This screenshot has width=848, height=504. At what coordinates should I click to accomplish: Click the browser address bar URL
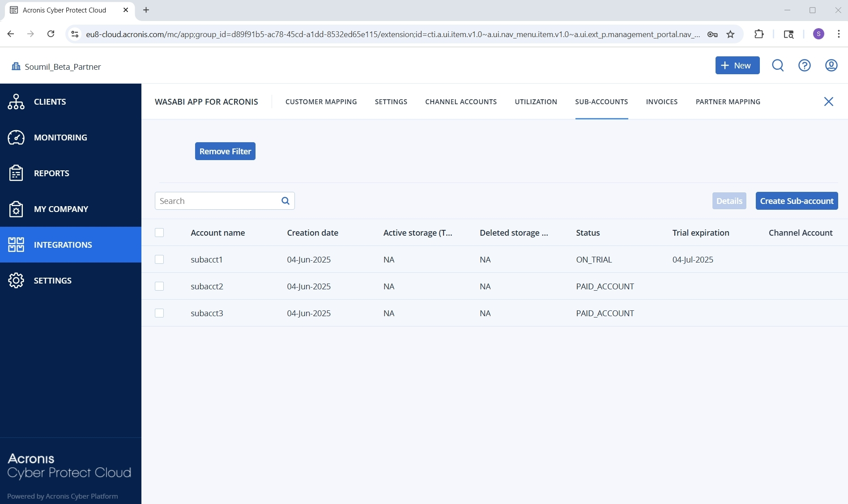point(392,34)
